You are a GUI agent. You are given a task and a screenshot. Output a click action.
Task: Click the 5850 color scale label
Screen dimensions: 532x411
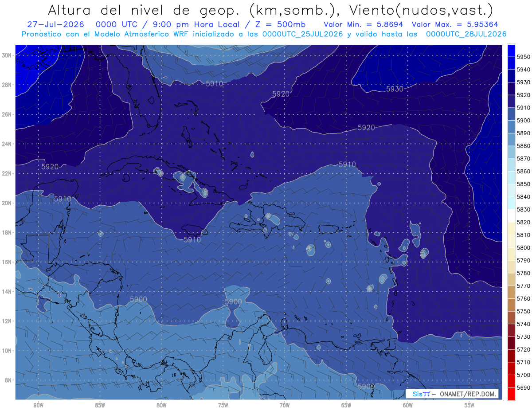click(523, 184)
